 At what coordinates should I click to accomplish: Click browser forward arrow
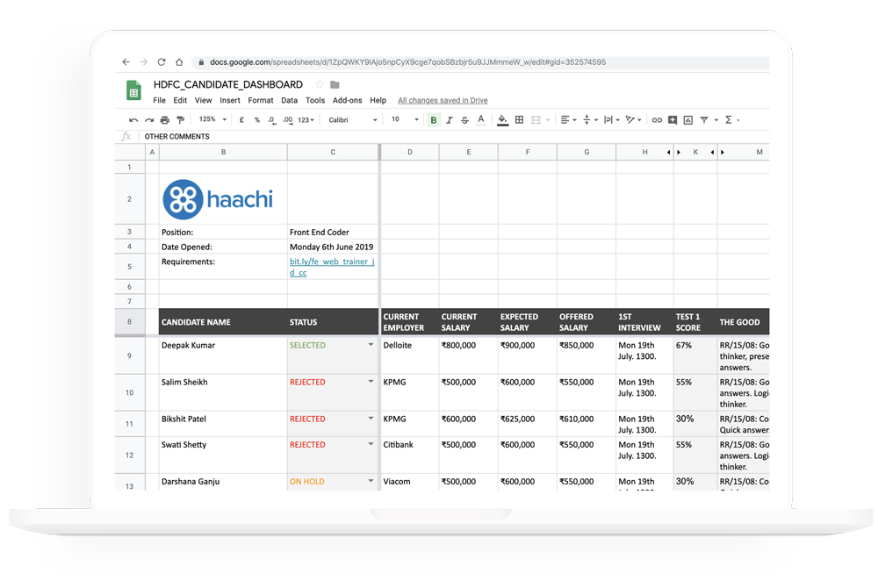[x=144, y=62]
